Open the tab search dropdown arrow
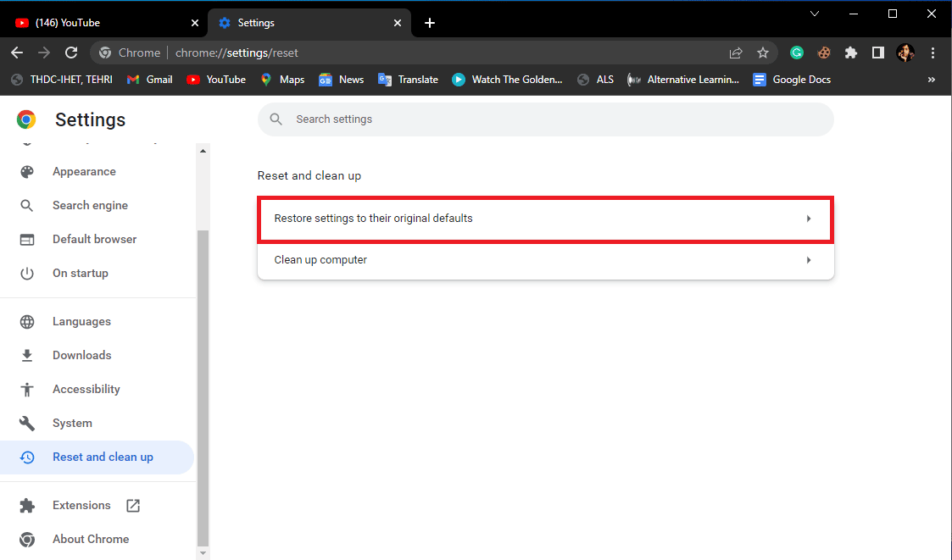Image resolution: width=952 pixels, height=560 pixels. (x=815, y=14)
